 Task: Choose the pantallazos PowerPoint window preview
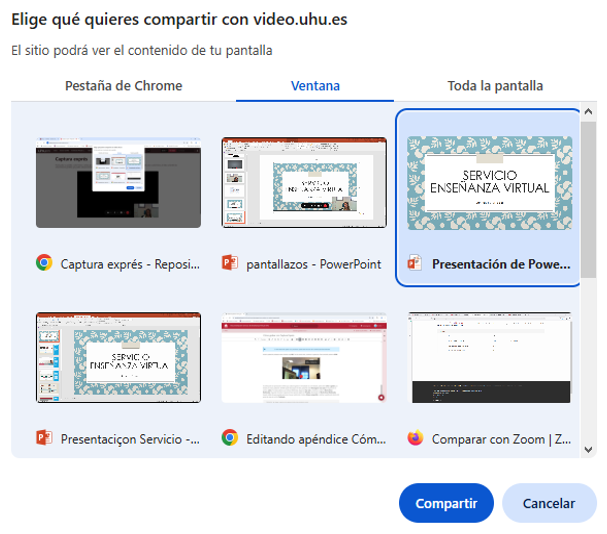(304, 182)
